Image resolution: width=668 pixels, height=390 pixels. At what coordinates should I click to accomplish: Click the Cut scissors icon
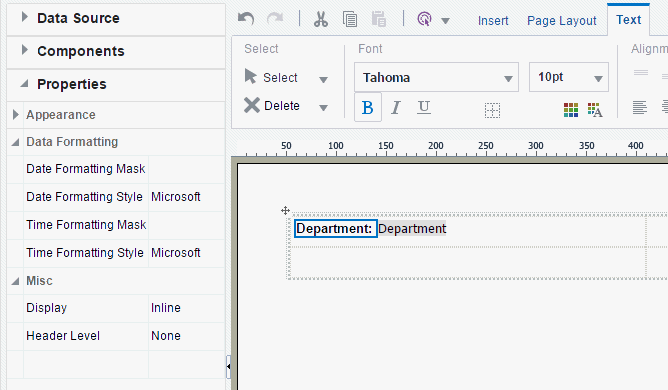tap(321, 19)
